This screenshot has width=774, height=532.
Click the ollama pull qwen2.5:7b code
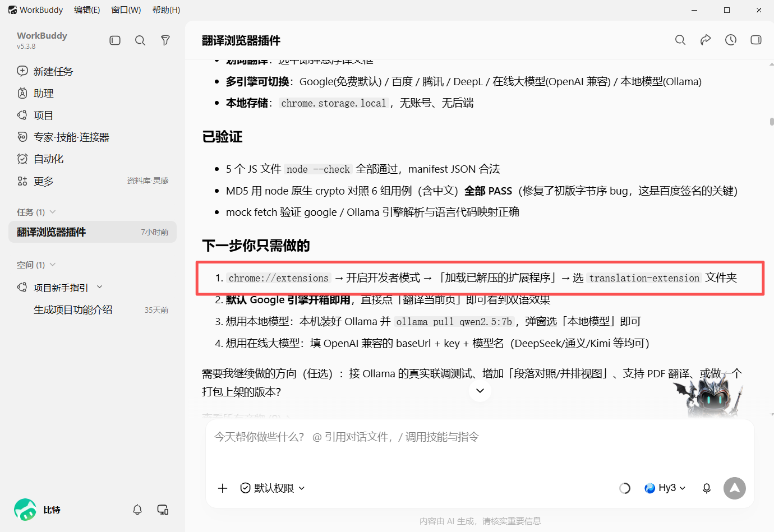point(454,322)
